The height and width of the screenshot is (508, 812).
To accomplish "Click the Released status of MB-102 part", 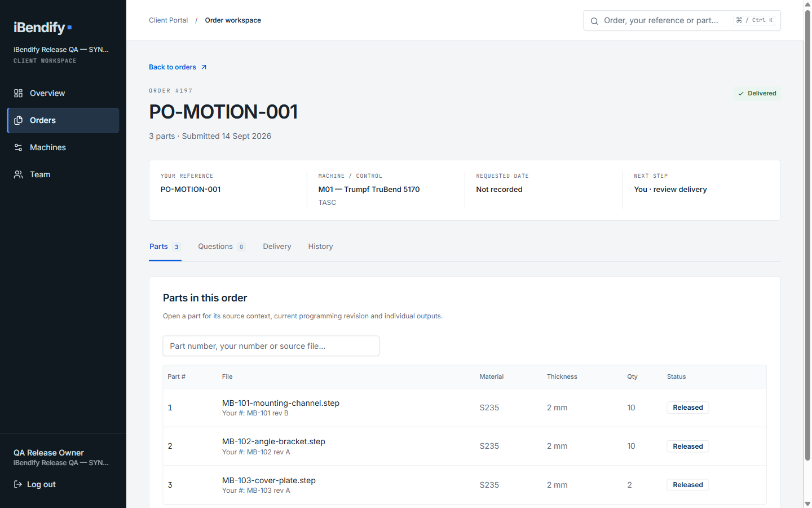I will tap(688, 446).
